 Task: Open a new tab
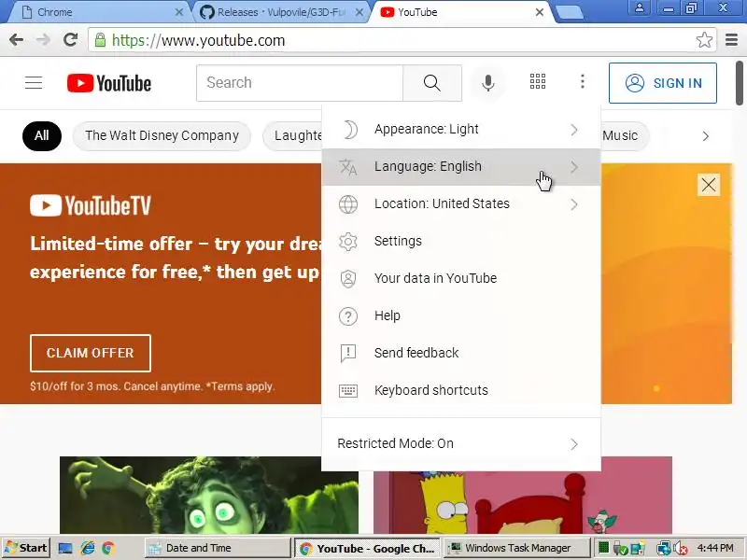(x=571, y=13)
